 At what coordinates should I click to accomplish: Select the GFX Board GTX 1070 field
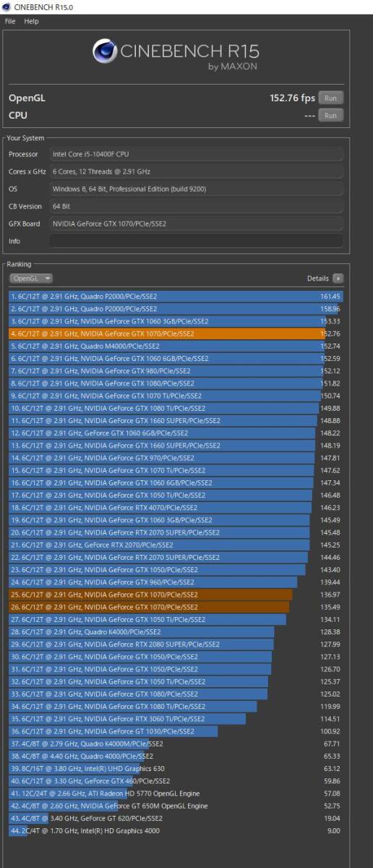click(197, 224)
